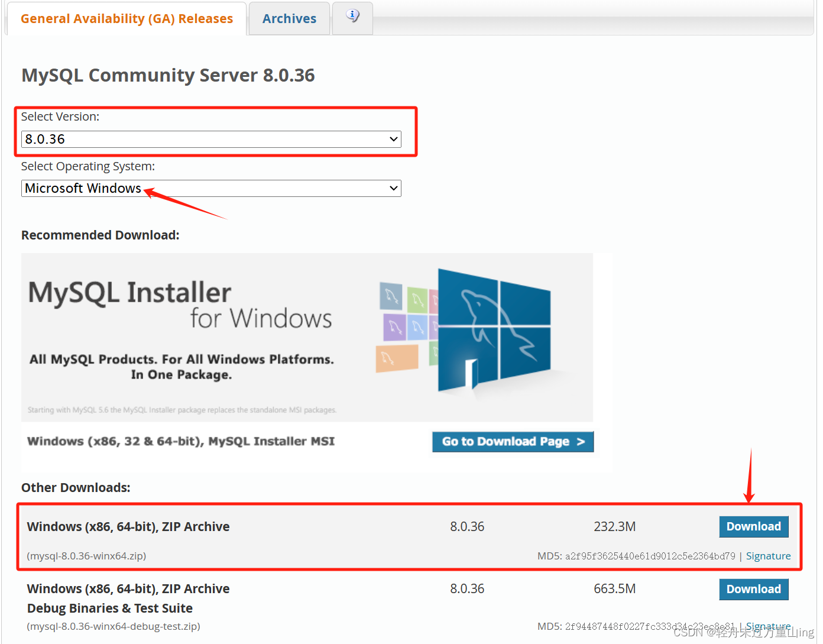Click the MySQL Installer for Windows banner

pyautogui.click(x=307, y=337)
